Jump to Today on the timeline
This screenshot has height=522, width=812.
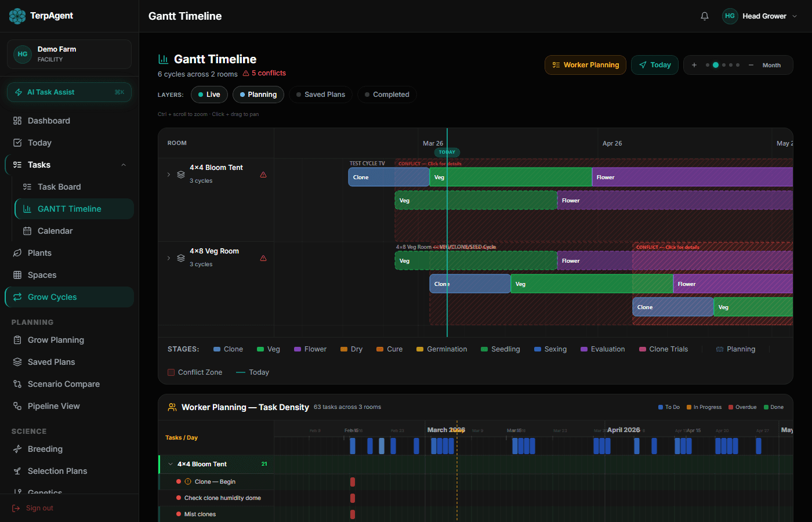pos(655,65)
